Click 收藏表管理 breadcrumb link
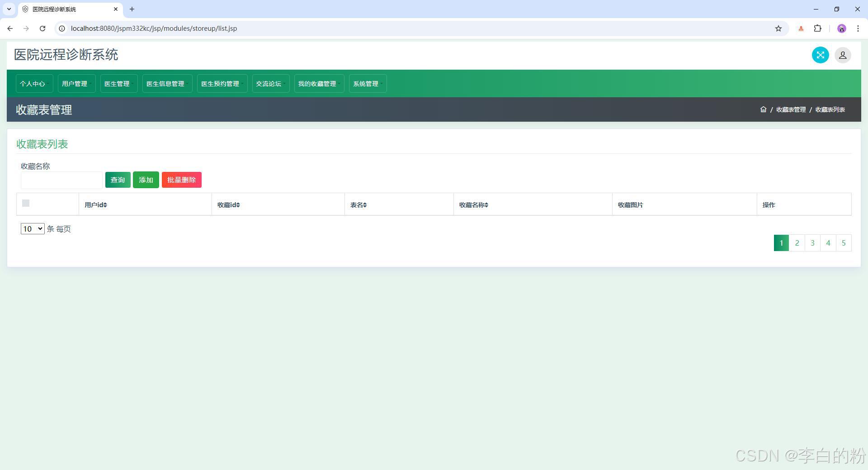The height and width of the screenshot is (470, 868). click(x=791, y=109)
